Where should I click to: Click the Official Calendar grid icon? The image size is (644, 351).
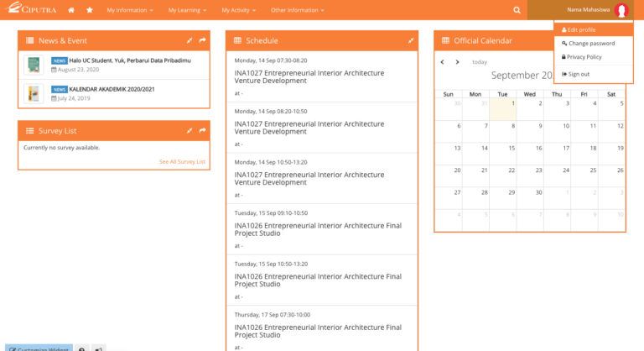pyautogui.click(x=445, y=40)
